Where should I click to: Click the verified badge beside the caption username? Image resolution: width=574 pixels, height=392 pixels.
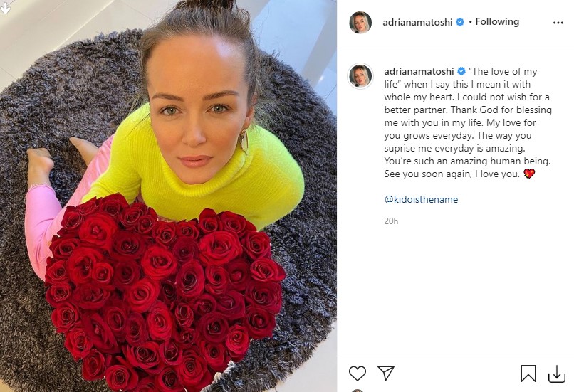click(461, 71)
